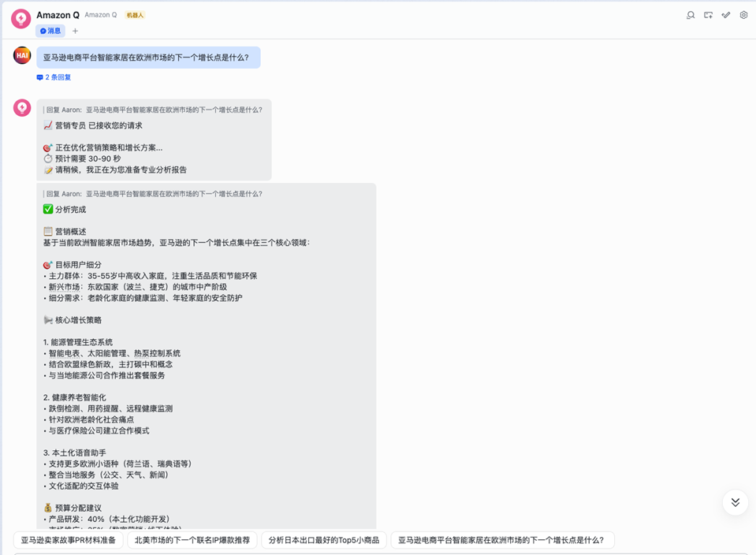Click the 营销概述 heading
The width and height of the screenshot is (756, 555).
tap(65, 232)
